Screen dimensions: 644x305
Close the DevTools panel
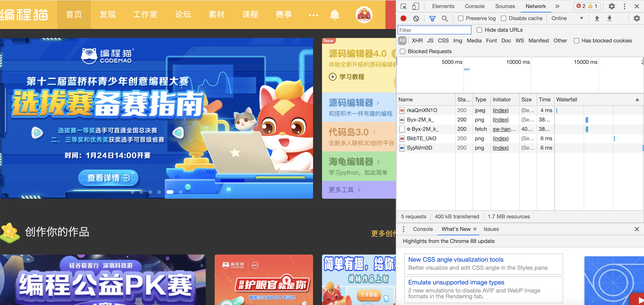637,6
